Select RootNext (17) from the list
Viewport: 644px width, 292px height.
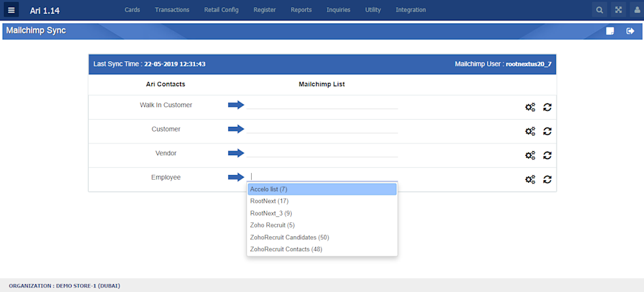(x=322, y=201)
